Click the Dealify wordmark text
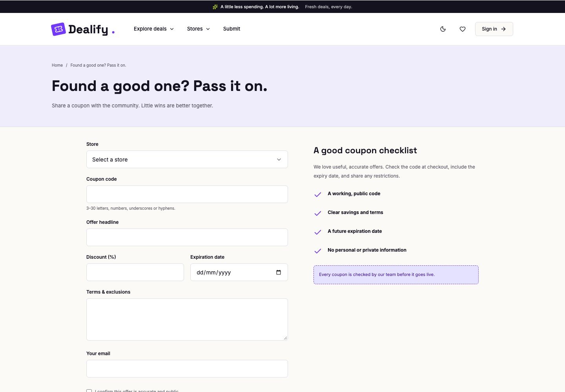Screen dimensions: 565x392 pyautogui.click(x=88, y=29)
